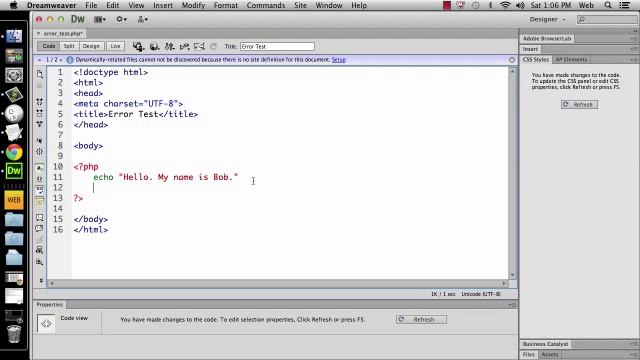Toggle Word Wrap in the coding toolbar
The height and width of the screenshot is (360, 640).
(x=40, y=189)
